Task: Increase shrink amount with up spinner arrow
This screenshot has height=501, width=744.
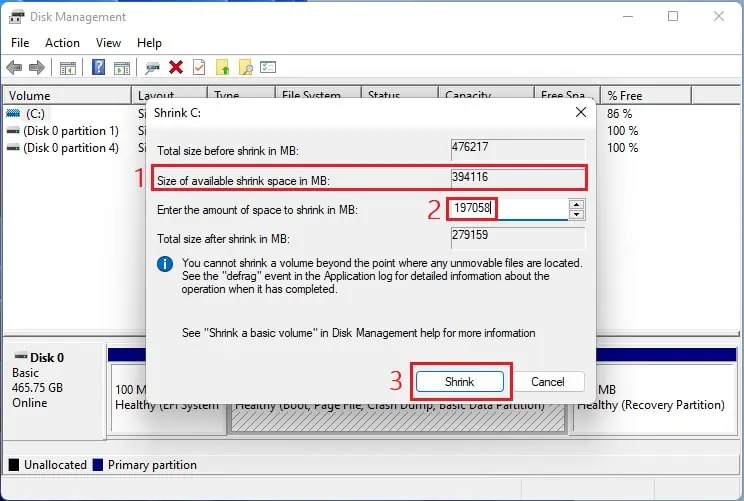Action: click(x=576, y=204)
